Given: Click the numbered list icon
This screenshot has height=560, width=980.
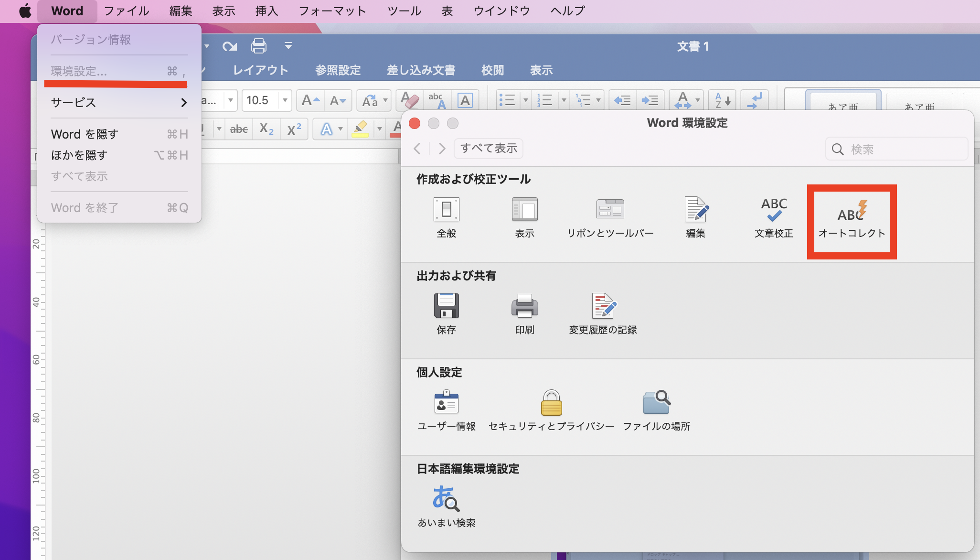Looking at the screenshot, I should tap(545, 100).
